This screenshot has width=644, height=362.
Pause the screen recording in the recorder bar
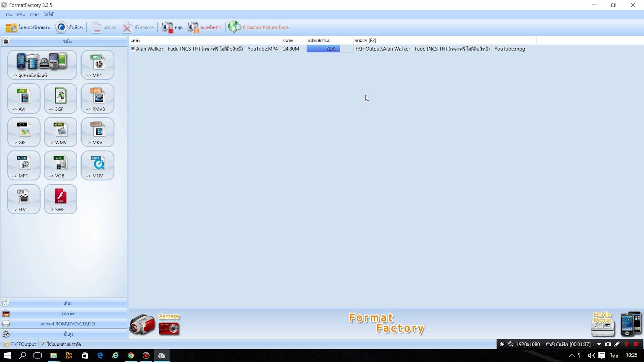click(x=627, y=344)
